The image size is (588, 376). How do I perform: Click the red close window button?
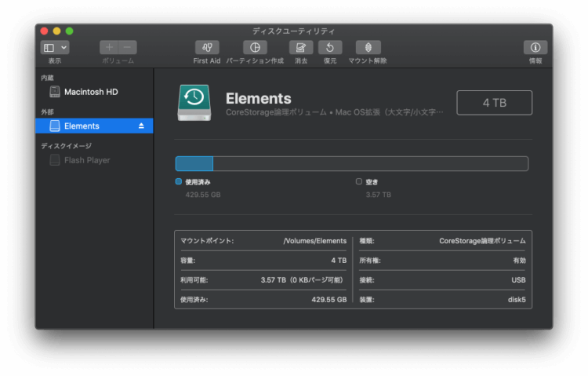[x=44, y=31]
